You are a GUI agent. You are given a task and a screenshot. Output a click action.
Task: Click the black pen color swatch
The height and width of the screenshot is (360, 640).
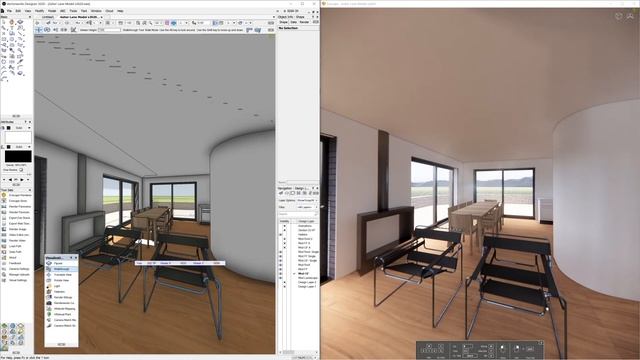18,156
